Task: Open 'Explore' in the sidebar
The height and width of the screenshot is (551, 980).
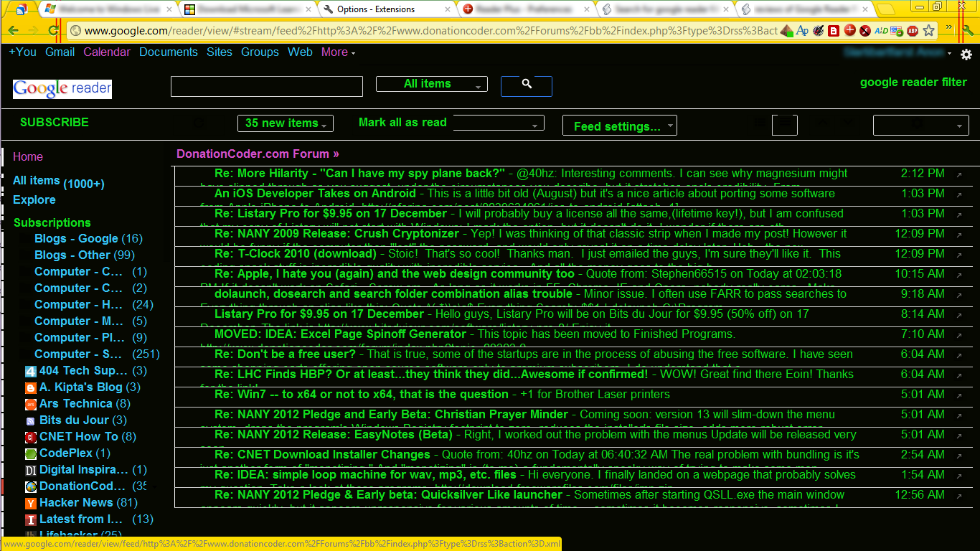Action: 34,200
